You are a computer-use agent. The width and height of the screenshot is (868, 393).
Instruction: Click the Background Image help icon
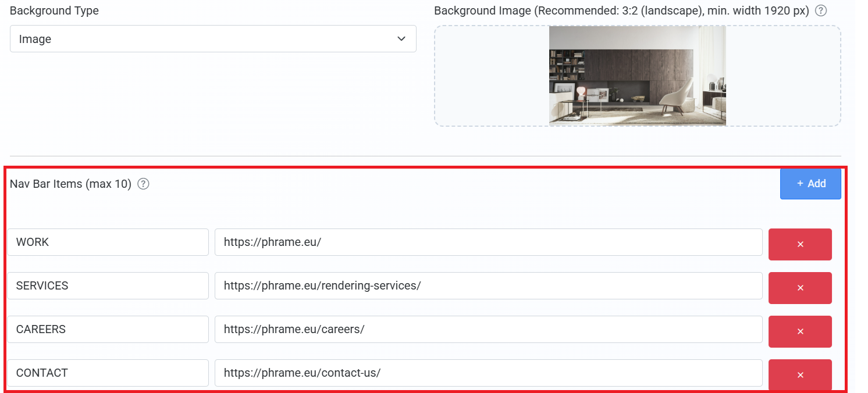coord(821,10)
